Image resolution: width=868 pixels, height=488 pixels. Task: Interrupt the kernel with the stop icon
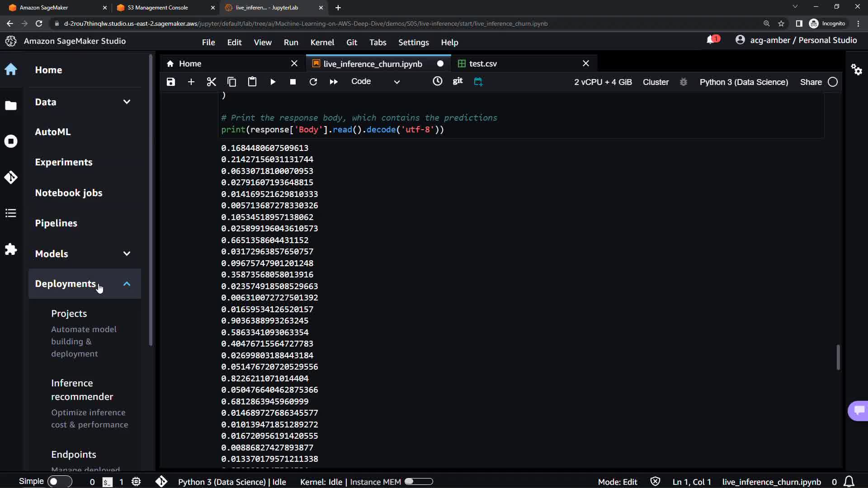[x=293, y=82]
